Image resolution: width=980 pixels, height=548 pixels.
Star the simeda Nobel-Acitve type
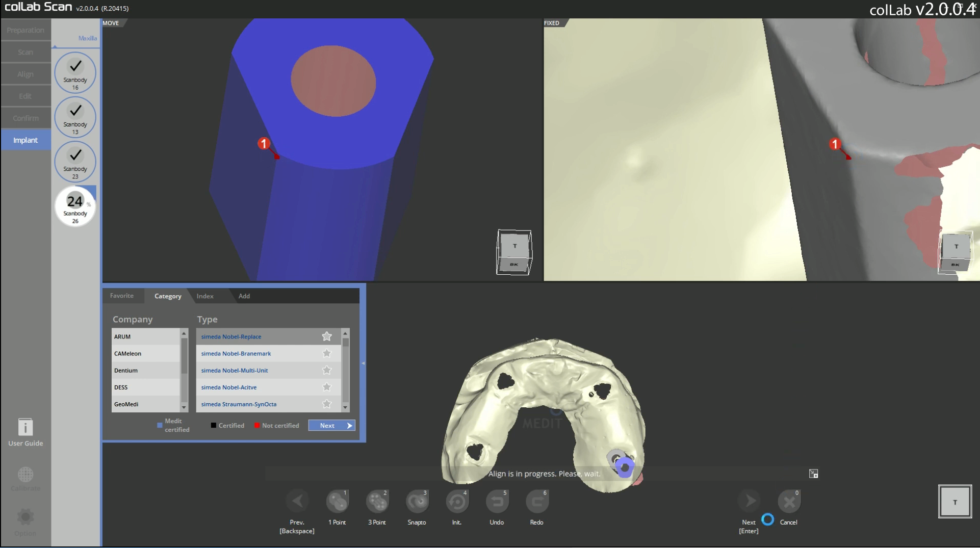[x=327, y=387]
